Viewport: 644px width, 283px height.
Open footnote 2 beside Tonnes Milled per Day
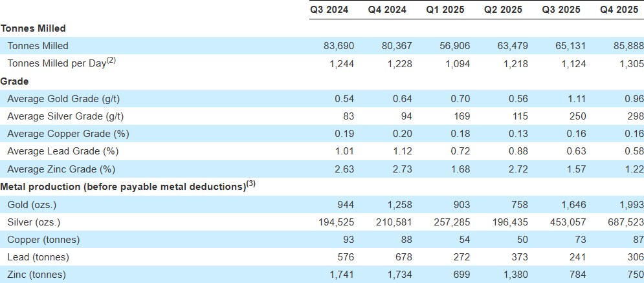[x=111, y=61]
